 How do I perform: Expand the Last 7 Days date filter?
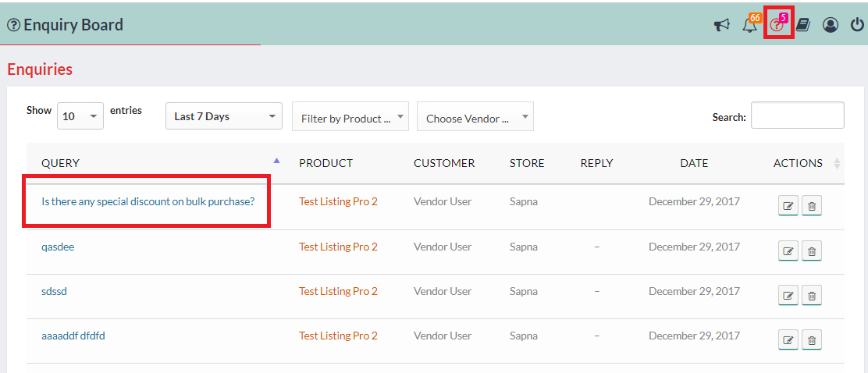[224, 116]
